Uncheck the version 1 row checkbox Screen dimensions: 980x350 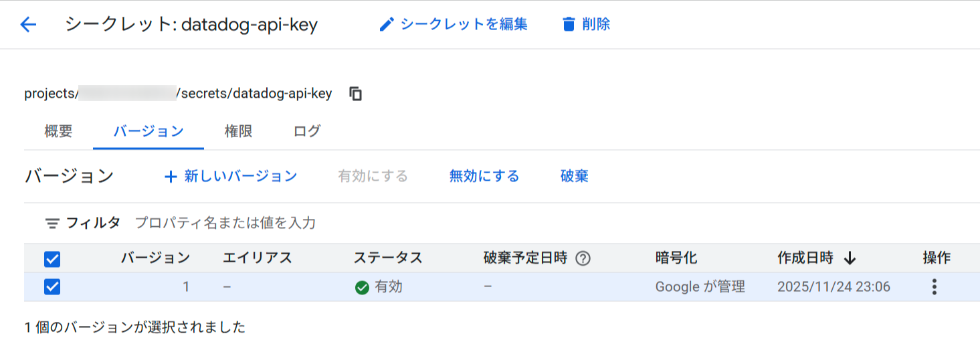pos(52,287)
